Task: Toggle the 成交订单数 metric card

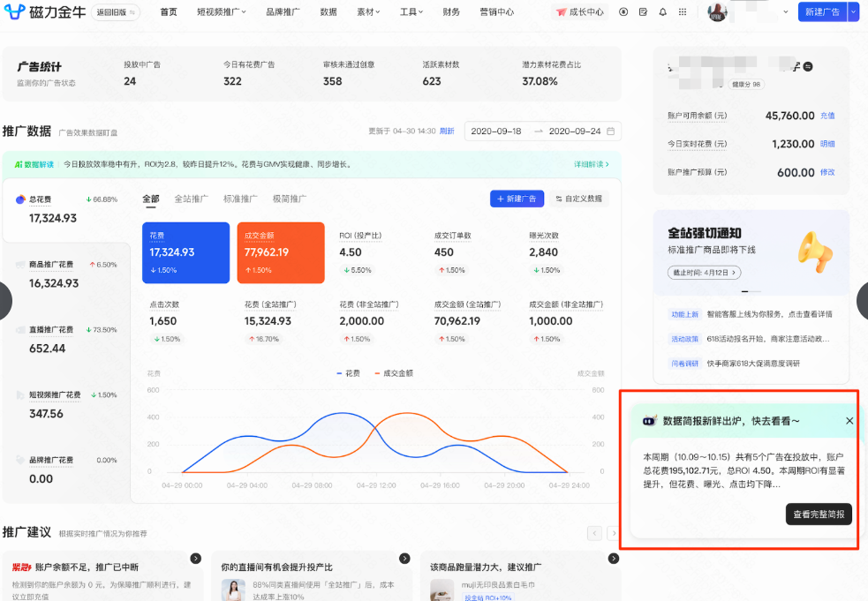Action: point(471,253)
